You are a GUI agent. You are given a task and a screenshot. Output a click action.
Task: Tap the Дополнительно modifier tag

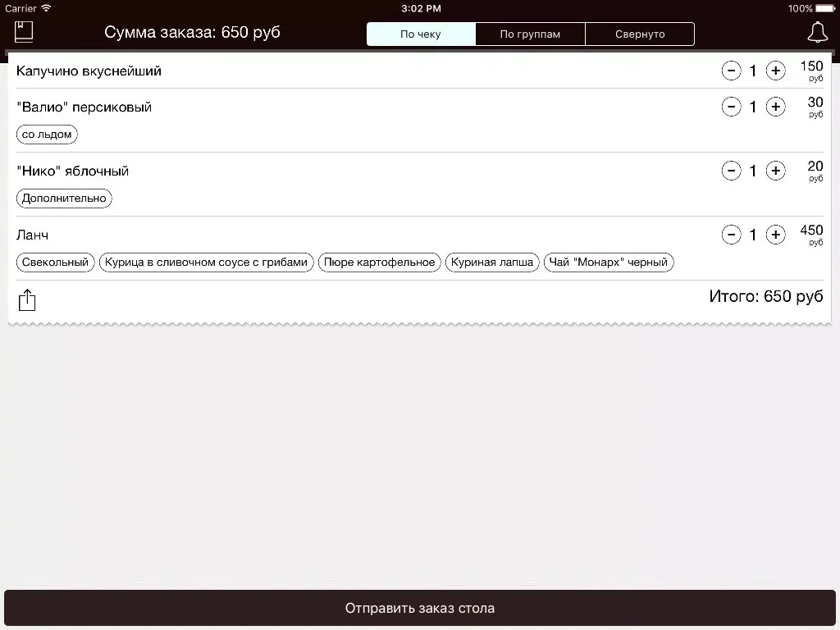(x=64, y=199)
